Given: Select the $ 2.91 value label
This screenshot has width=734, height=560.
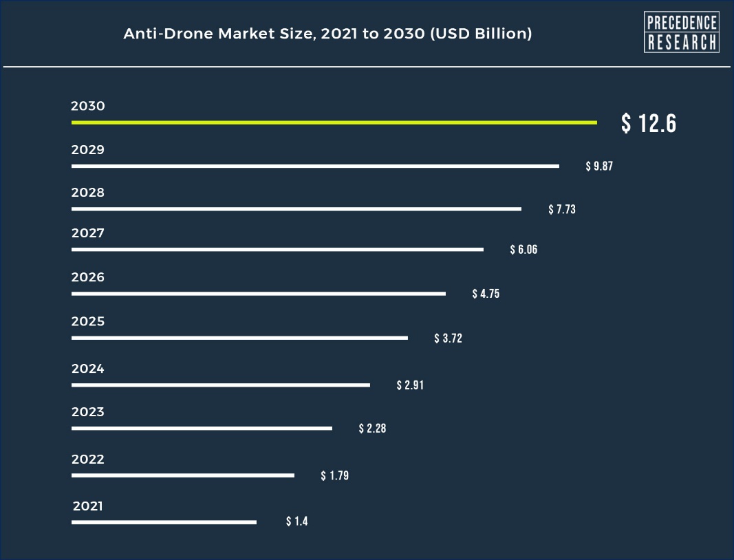Looking at the screenshot, I should [x=410, y=385].
